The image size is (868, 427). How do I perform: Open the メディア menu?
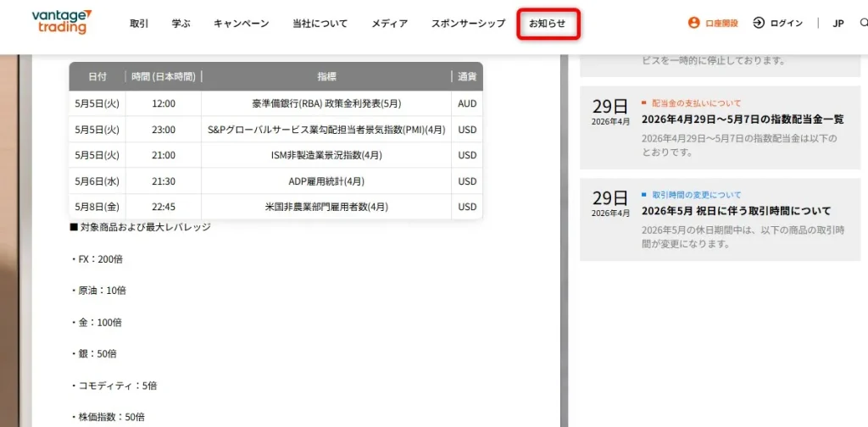coord(390,23)
